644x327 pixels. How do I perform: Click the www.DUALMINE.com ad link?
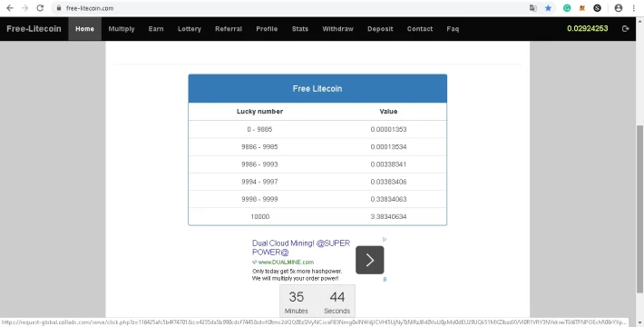click(x=286, y=262)
